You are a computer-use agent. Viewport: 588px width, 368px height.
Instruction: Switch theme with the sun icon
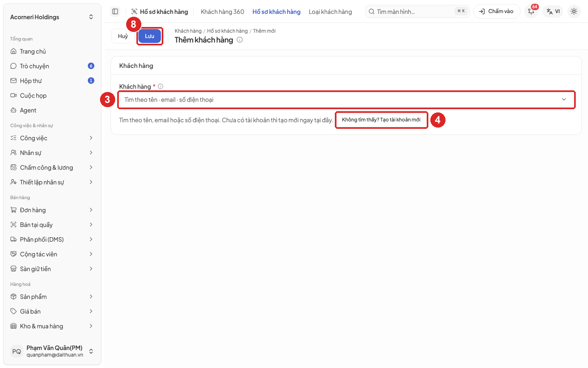(574, 11)
